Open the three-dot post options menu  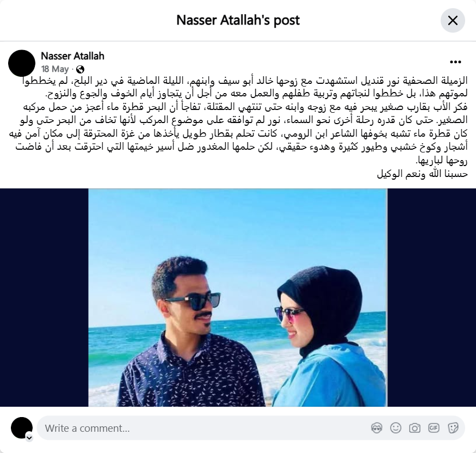455,62
